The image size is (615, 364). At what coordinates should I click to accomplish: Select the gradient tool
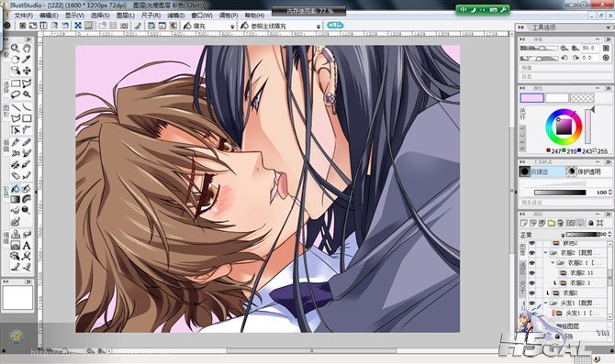click(16, 200)
